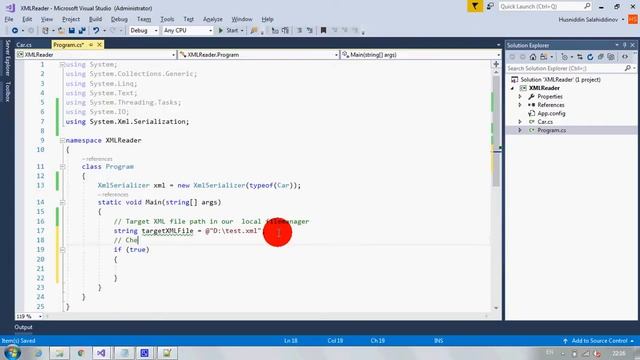Click the Show All Files icon in Solution Explorer
This screenshot has width=640, height=360.
611,57
